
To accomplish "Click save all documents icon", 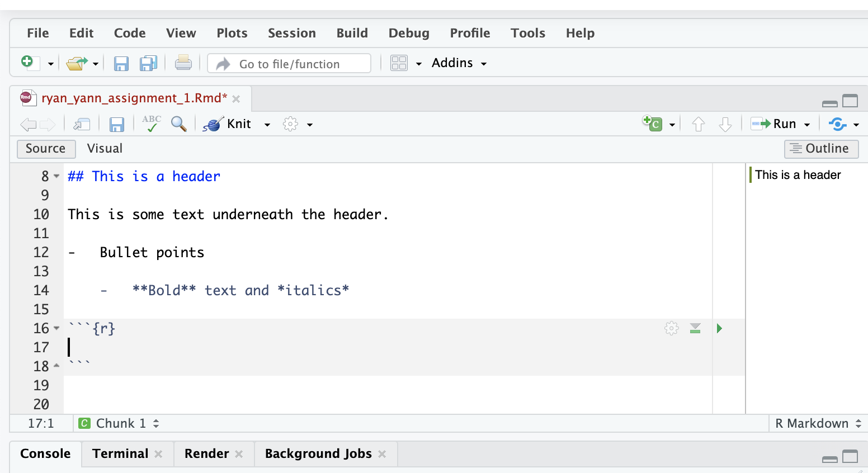I will pyautogui.click(x=148, y=63).
